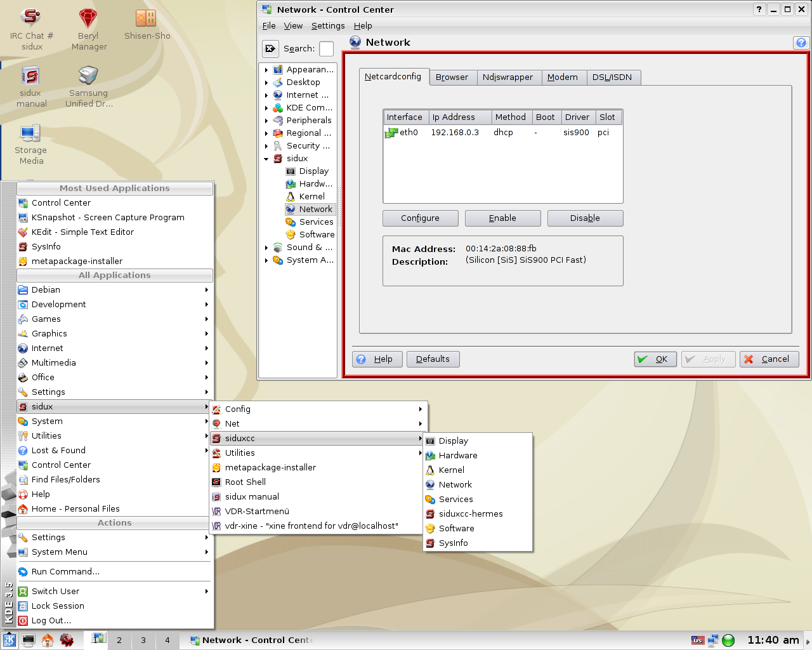Choose Log Out from the KDE menu
The height and width of the screenshot is (650, 812).
(115, 620)
